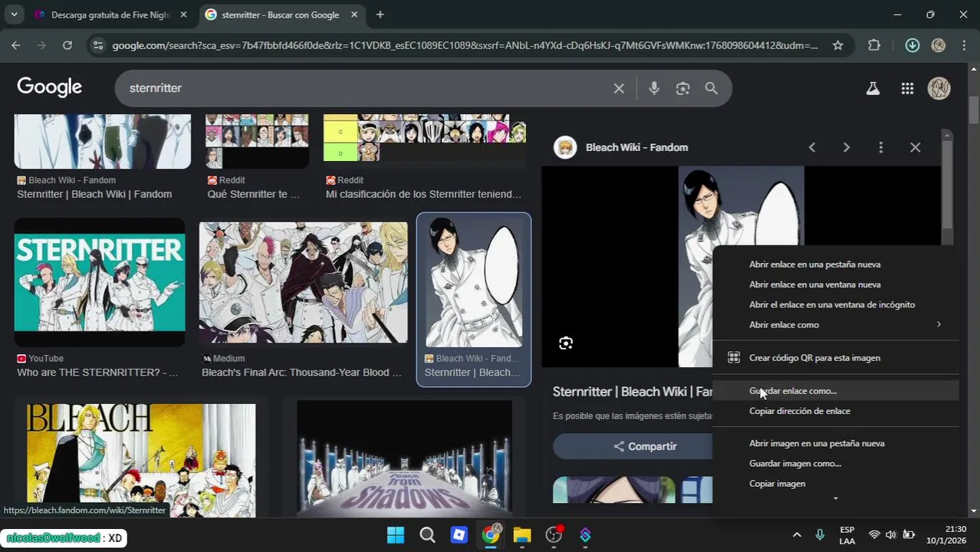
Task: Open the 'Peace from Shadows' thumbnail
Action: pyautogui.click(x=404, y=458)
